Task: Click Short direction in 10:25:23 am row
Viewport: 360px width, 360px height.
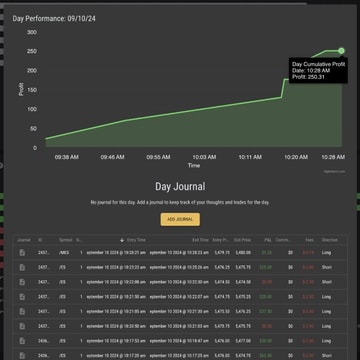Action: click(327, 267)
